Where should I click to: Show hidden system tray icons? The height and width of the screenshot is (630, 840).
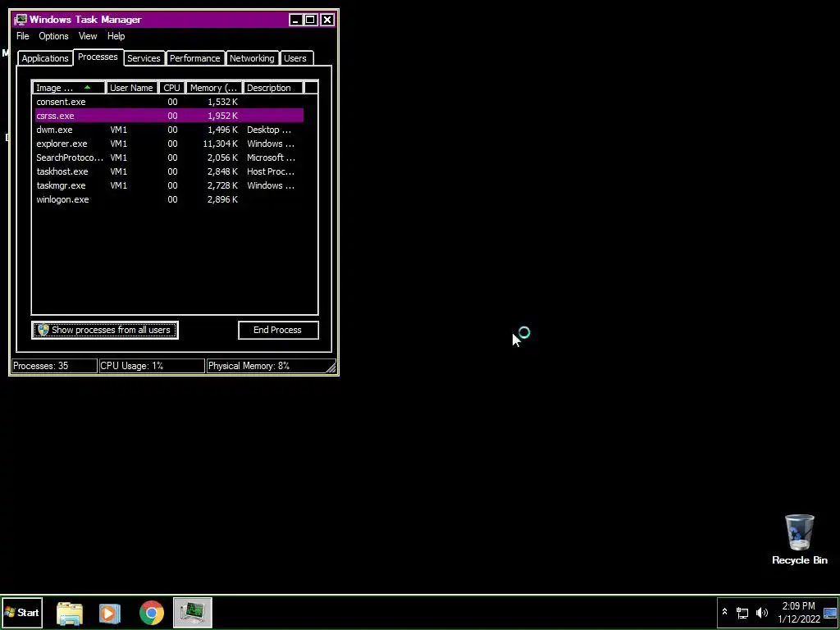[725, 612]
